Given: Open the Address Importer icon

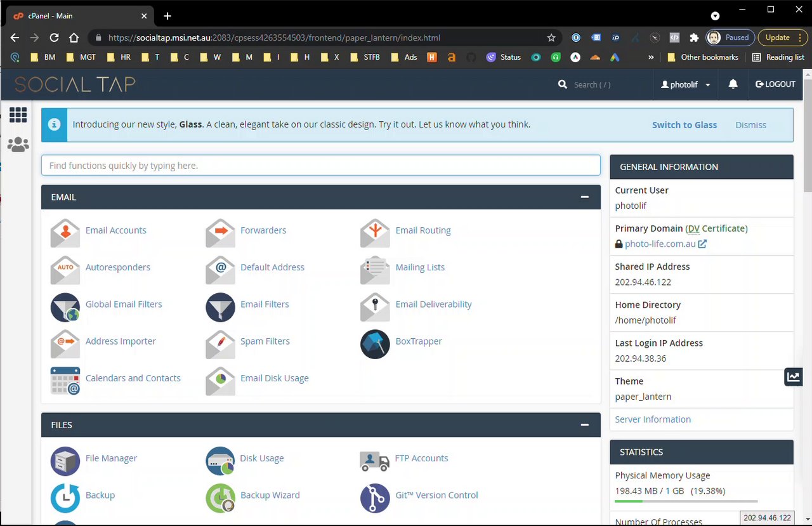Looking at the screenshot, I should [x=65, y=343].
